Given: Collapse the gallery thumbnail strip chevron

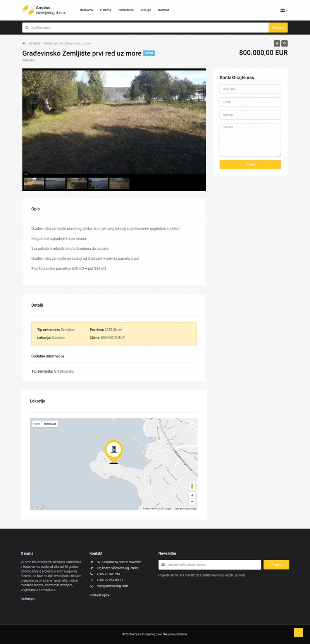Looking at the screenshot, I should (x=26, y=174).
